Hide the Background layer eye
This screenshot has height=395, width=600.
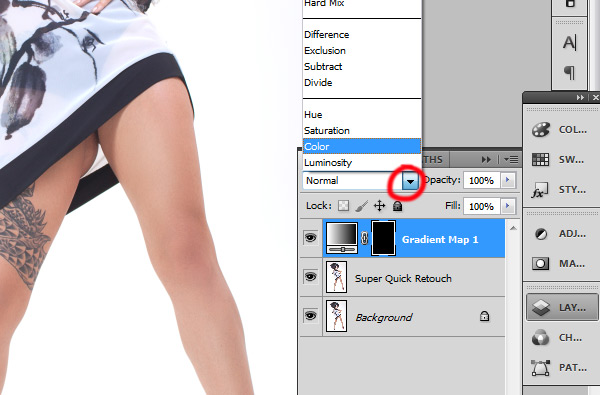[x=311, y=315]
